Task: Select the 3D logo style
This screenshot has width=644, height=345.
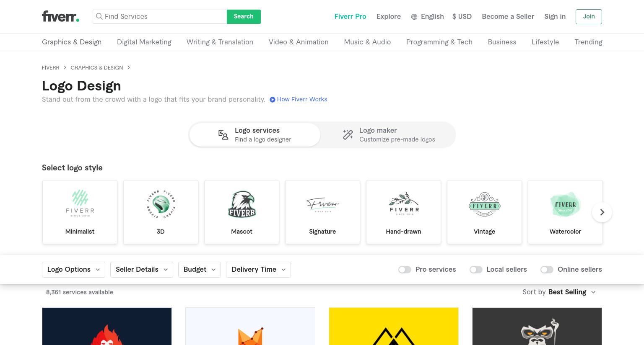Action: coord(161,212)
